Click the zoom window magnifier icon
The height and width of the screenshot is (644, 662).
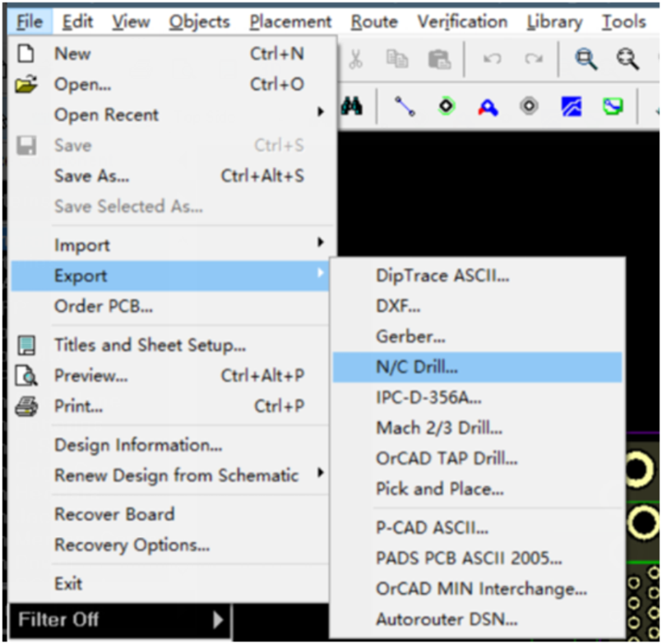[586, 59]
